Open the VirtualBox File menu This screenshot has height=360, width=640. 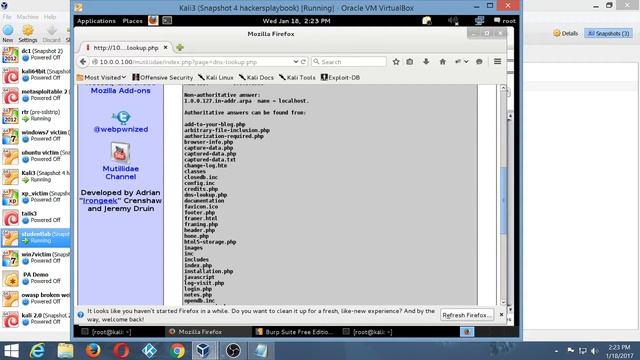[7, 17]
